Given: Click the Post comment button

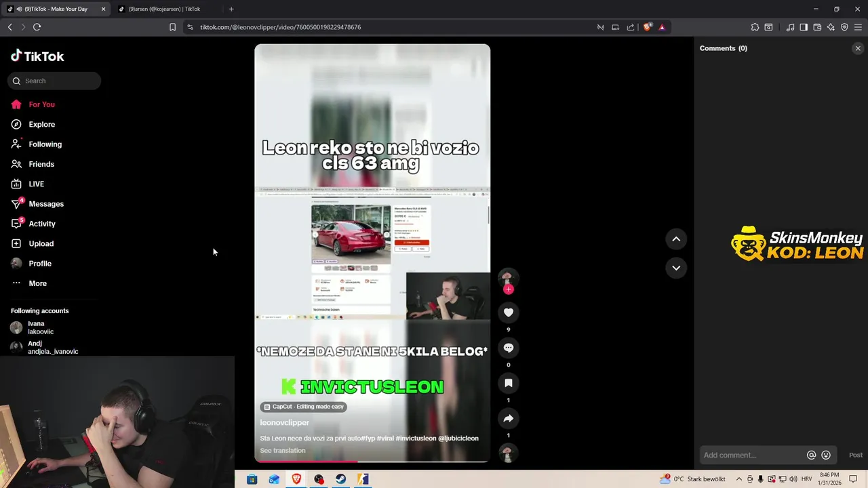Looking at the screenshot, I should [856, 455].
